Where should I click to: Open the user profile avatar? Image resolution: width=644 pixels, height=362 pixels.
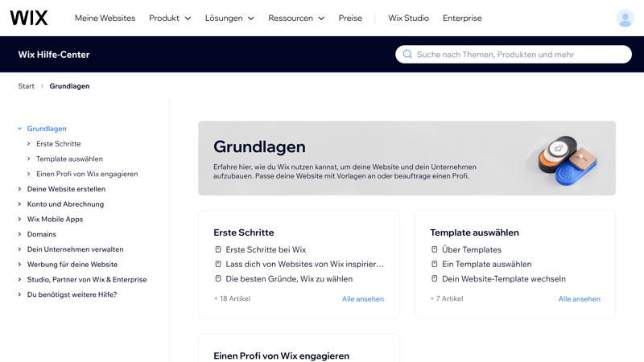coord(625,18)
